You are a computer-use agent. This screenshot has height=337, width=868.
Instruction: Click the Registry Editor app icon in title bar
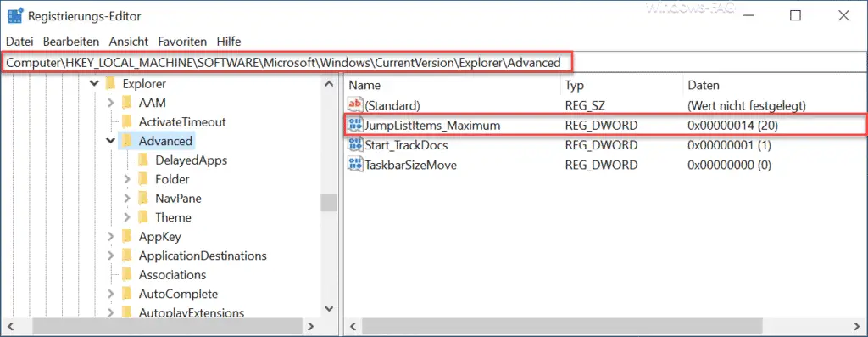(x=14, y=15)
